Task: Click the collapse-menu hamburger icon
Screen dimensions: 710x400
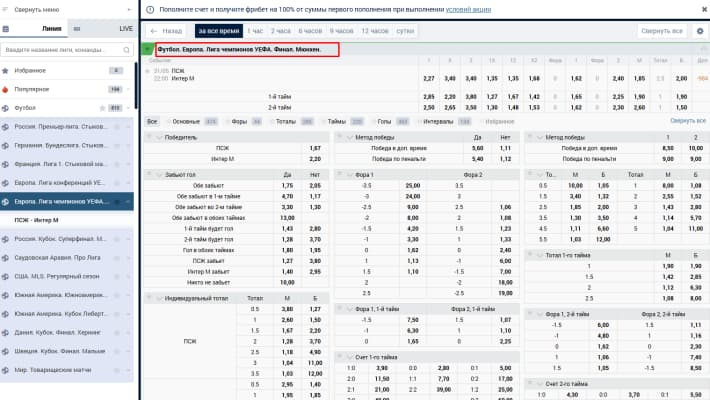Action: [5, 10]
